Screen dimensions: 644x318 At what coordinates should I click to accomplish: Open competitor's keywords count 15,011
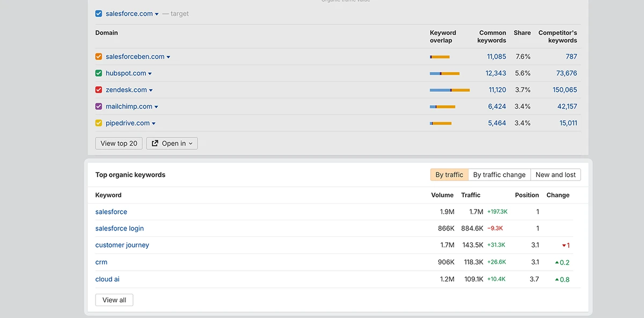tap(568, 123)
